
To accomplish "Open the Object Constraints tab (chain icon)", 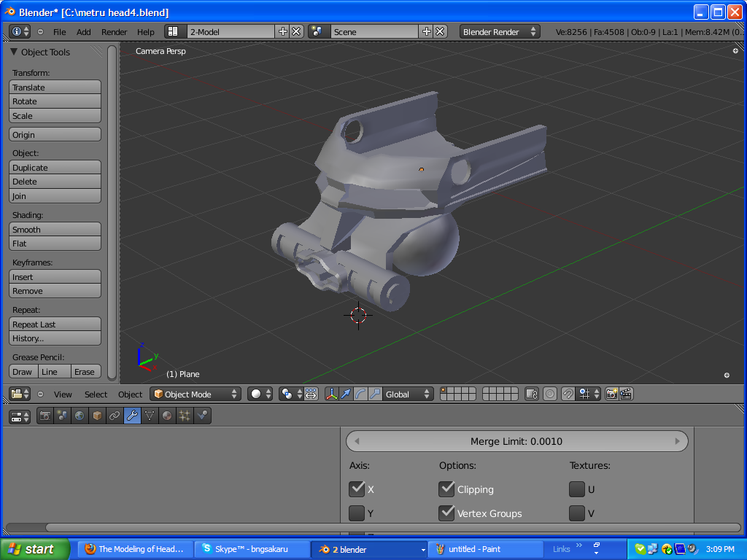I will pos(115,416).
